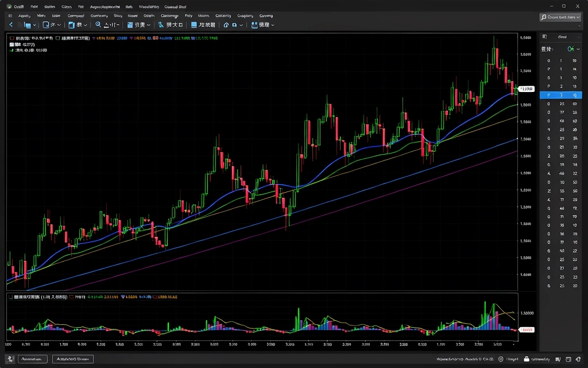
Task: Click the white current price label on price axis
Action: point(526,89)
